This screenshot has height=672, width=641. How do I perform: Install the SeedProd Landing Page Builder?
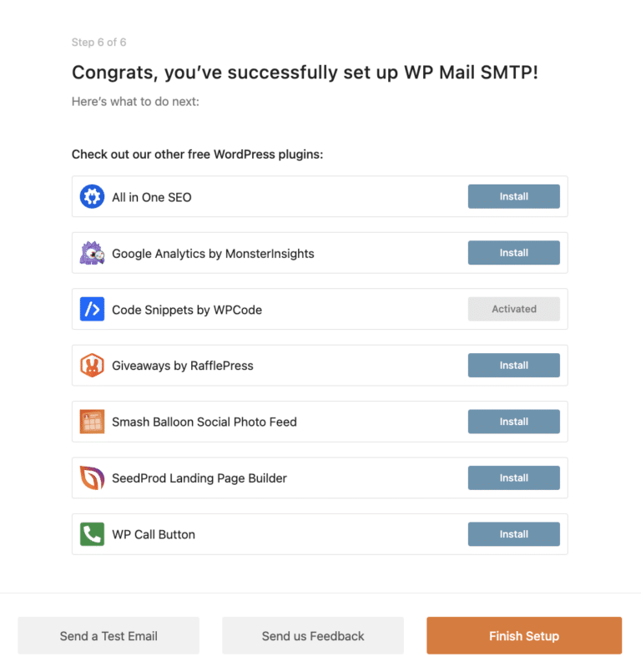513,477
